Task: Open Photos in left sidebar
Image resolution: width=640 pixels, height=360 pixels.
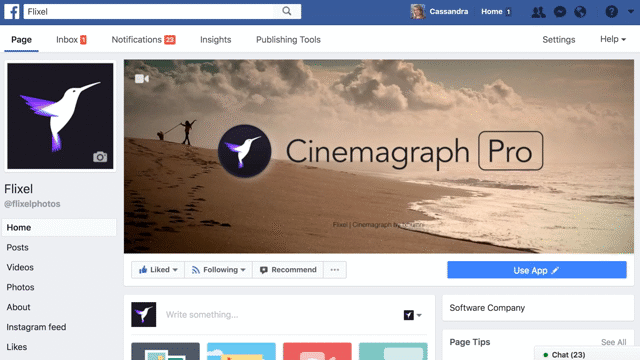Action: pyautogui.click(x=20, y=287)
